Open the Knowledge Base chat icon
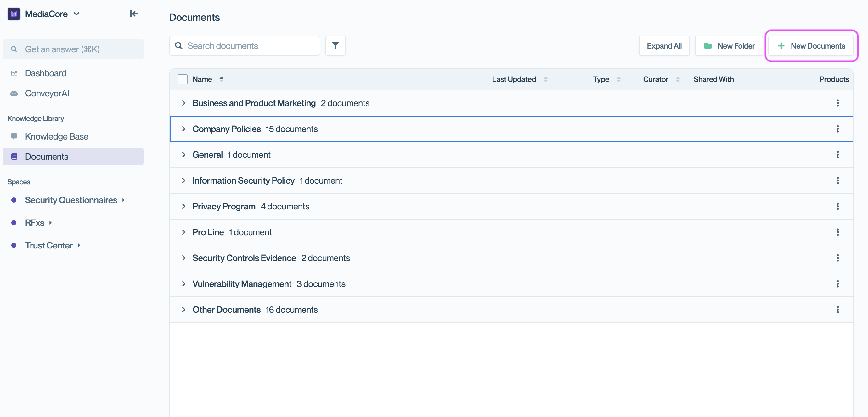Image resolution: width=868 pixels, height=417 pixels. click(x=14, y=136)
